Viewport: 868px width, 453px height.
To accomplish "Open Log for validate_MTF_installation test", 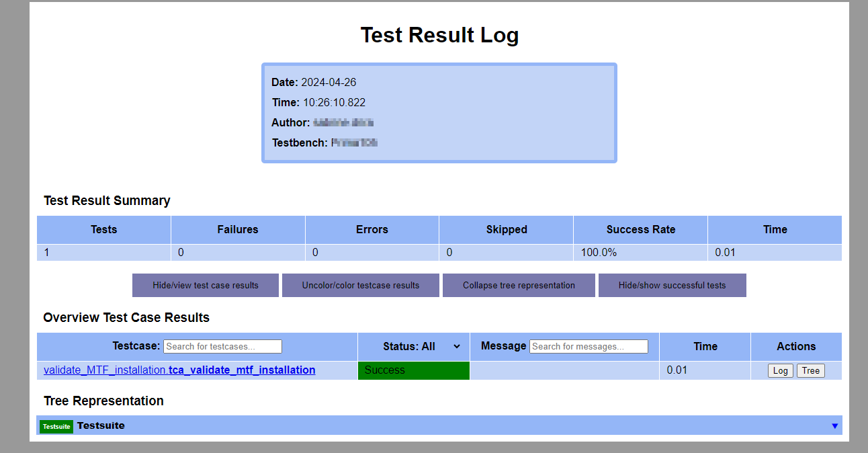I will (x=780, y=370).
